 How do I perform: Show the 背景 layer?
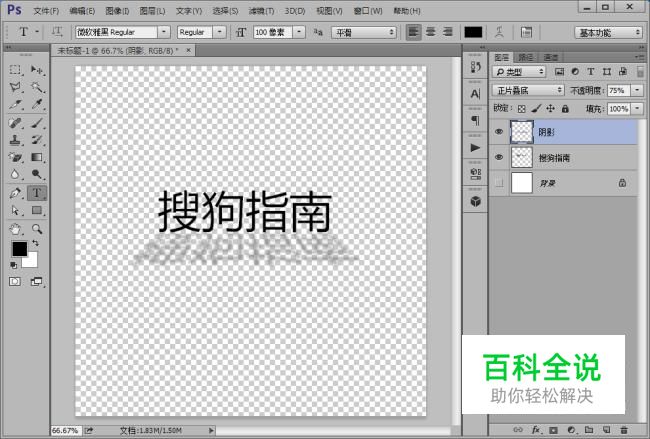[499, 183]
